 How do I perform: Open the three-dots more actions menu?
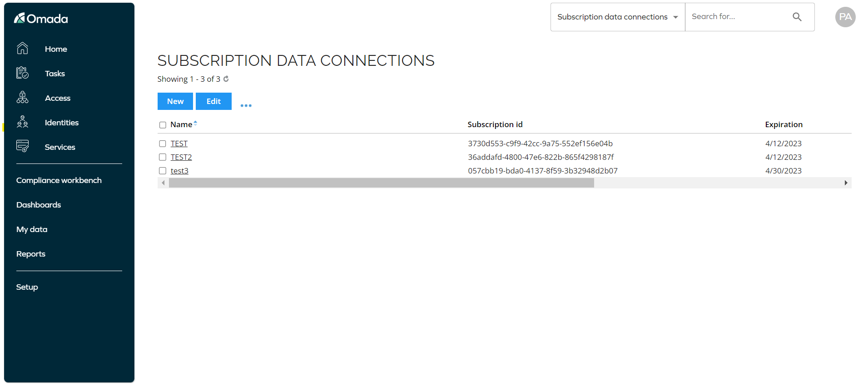tap(246, 105)
